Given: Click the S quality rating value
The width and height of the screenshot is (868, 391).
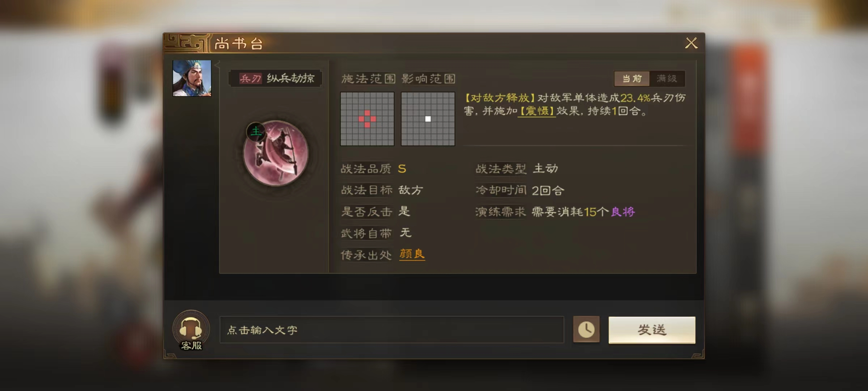Looking at the screenshot, I should click(402, 169).
